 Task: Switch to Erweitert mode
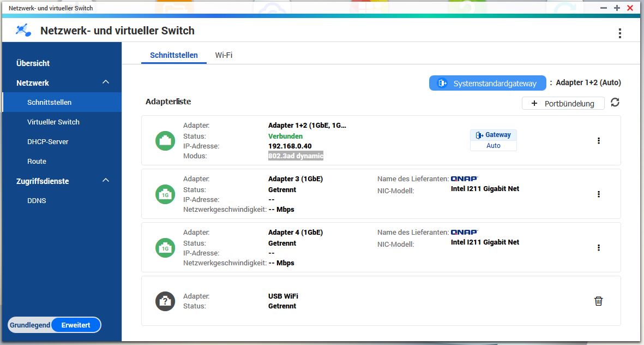click(76, 325)
